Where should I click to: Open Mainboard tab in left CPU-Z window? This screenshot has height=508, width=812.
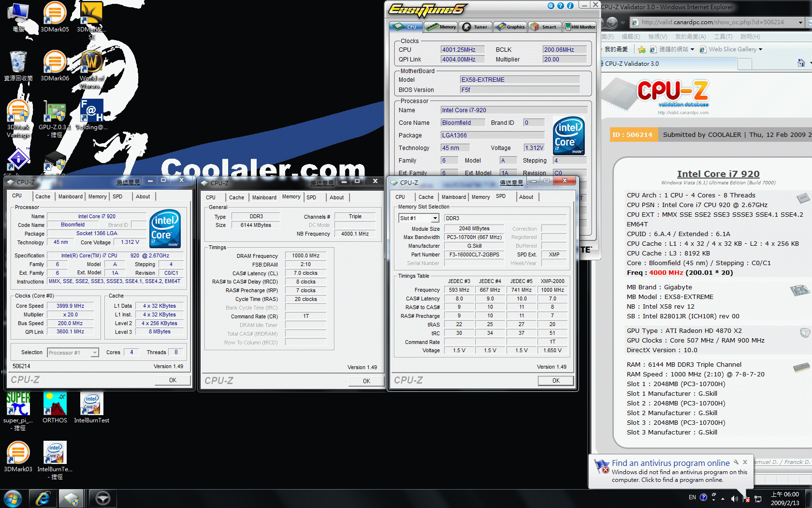tap(71, 196)
